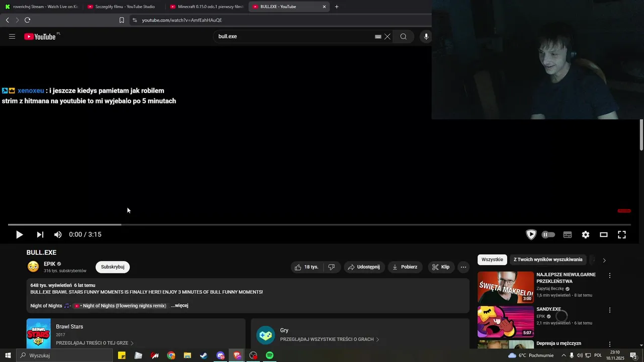The height and width of the screenshot is (362, 644).
Task: Switch to theater mode
Action: (604, 234)
